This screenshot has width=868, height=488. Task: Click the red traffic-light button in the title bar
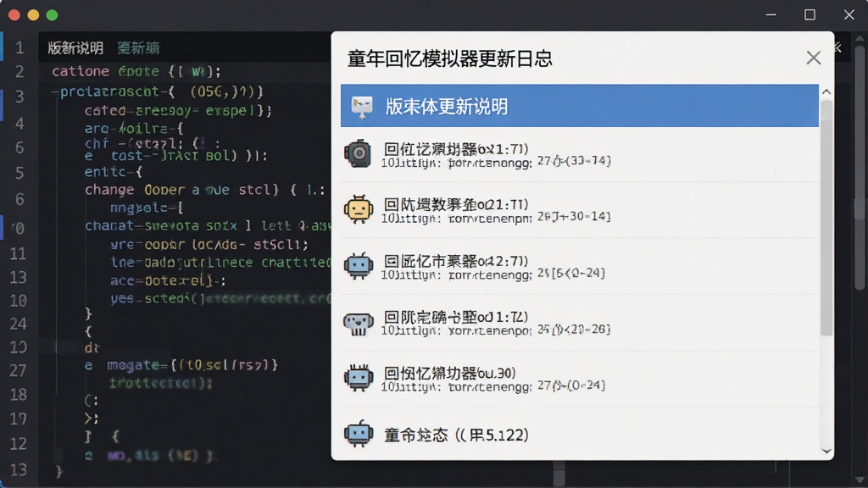click(14, 15)
